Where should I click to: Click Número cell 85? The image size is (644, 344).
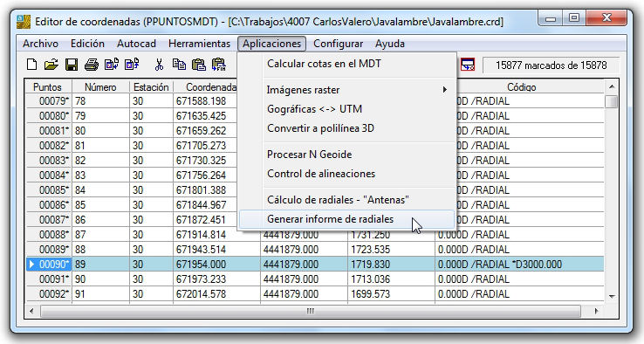[x=101, y=204]
